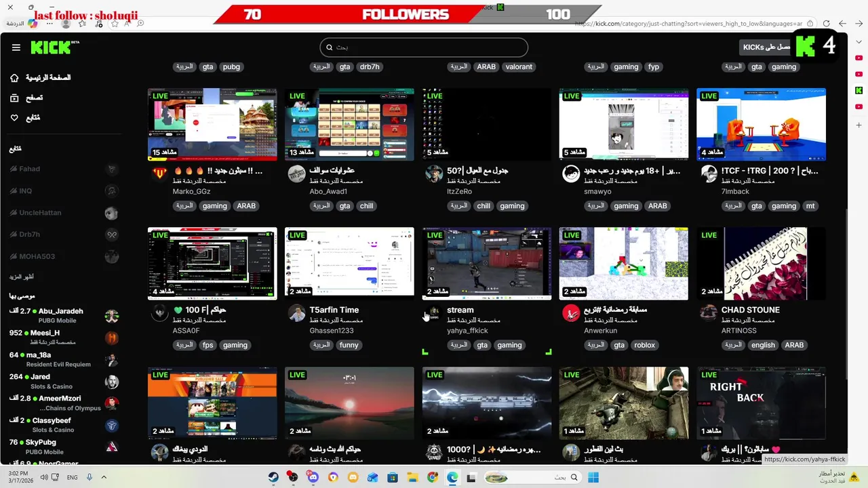Click the home icon in Kick sidebar

(x=14, y=78)
